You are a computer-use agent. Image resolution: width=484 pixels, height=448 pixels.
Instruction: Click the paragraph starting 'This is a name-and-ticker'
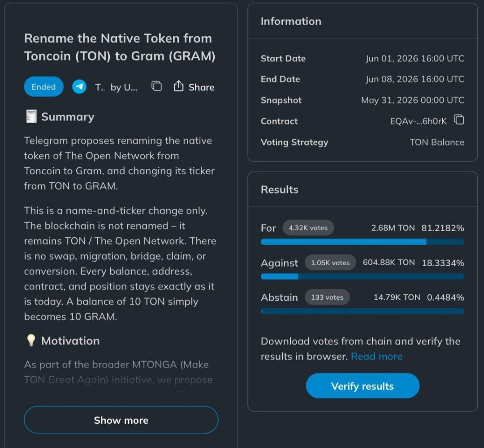120,263
